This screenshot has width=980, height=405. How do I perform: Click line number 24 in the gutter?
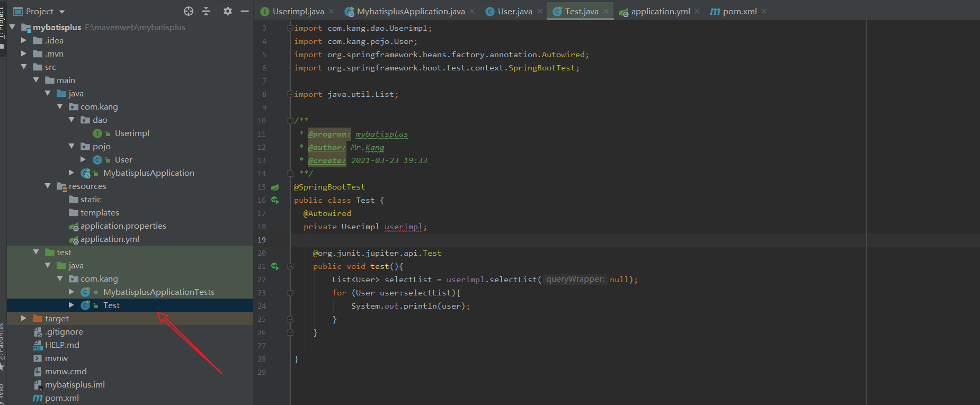(x=262, y=306)
